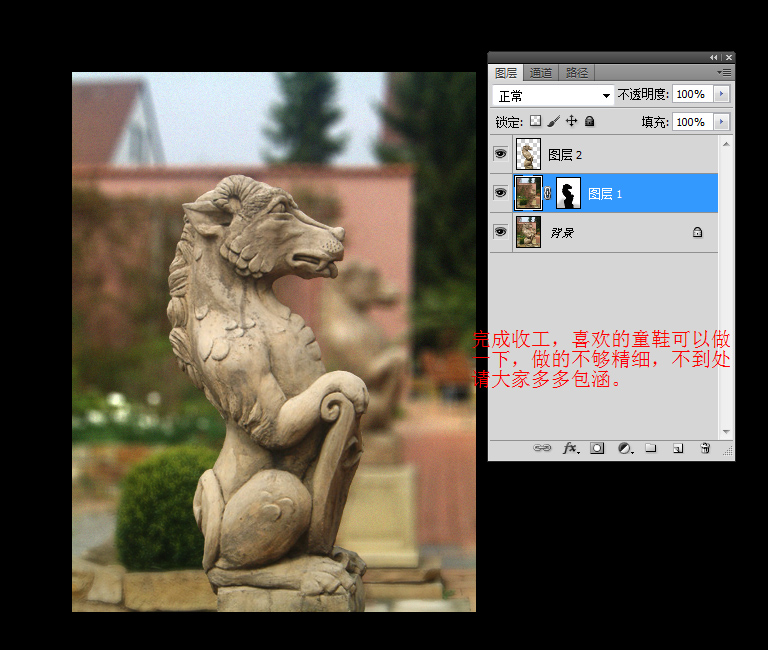This screenshot has height=650, width=768.
Task: Select the 图层 1 layer name
Action: click(x=605, y=193)
